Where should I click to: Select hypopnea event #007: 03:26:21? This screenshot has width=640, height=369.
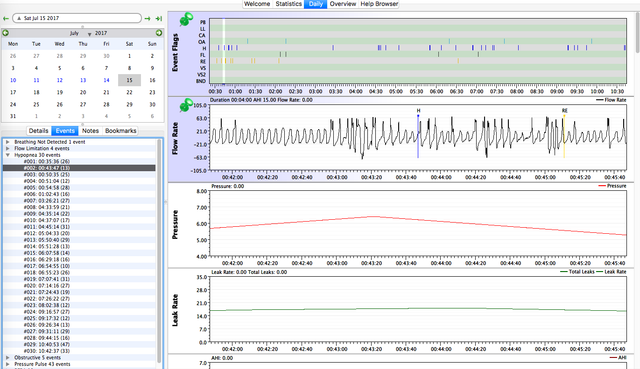[79, 201]
